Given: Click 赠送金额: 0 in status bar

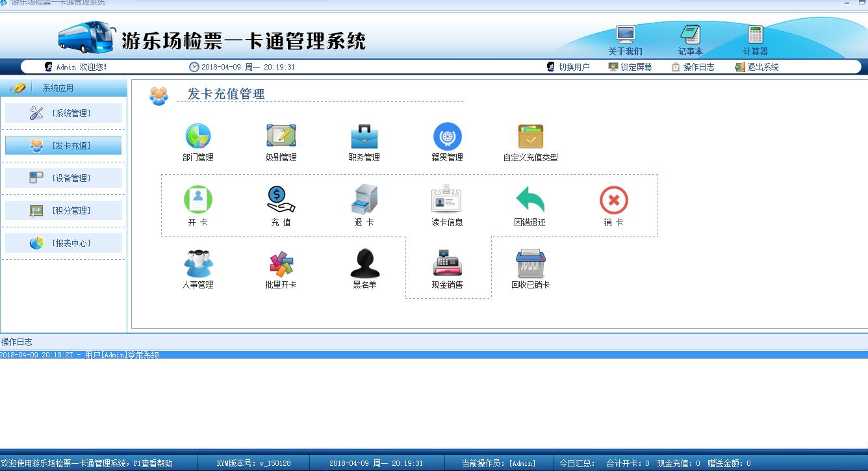Looking at the screenshot, I should (x=729, y=463).
